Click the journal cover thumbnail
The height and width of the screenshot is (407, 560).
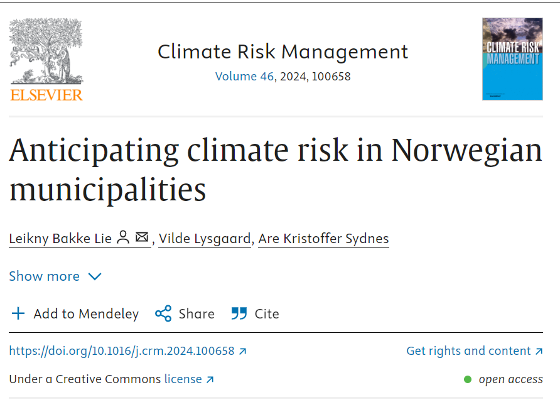[x=512, y=59]
